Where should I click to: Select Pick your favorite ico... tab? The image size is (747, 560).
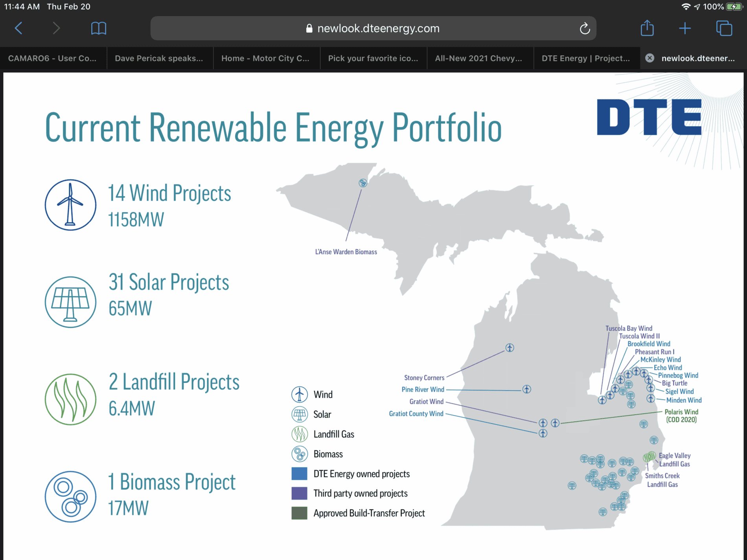373,58
